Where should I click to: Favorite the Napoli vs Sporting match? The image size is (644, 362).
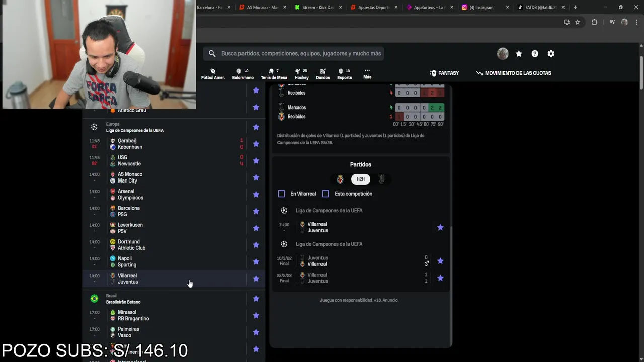[256, 262]
